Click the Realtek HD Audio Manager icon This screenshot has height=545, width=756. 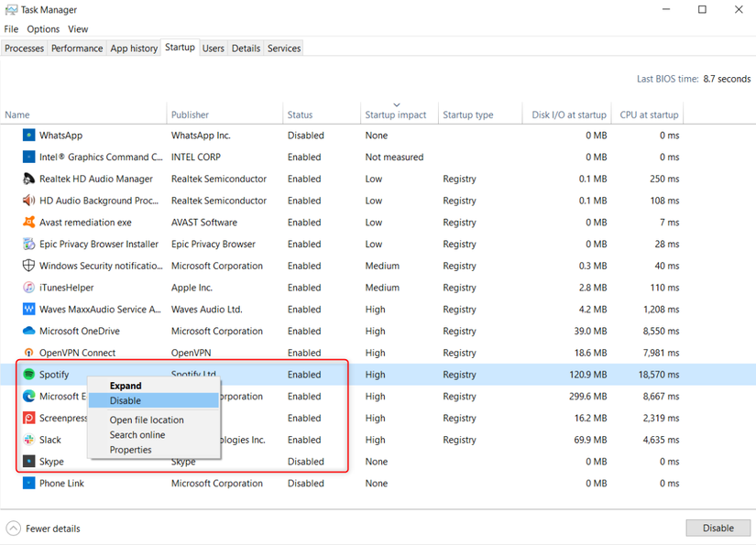(x=28, y=179)
